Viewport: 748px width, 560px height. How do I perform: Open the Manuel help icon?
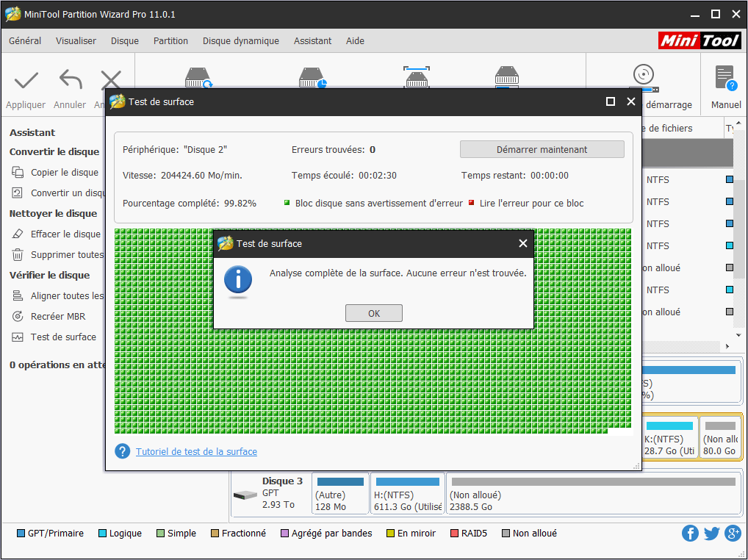[725, 78]
